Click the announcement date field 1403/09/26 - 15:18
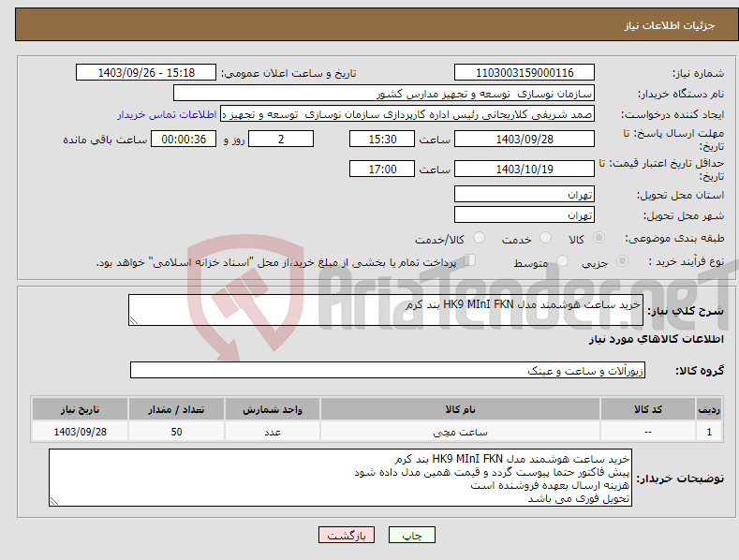 coord(145,73)
